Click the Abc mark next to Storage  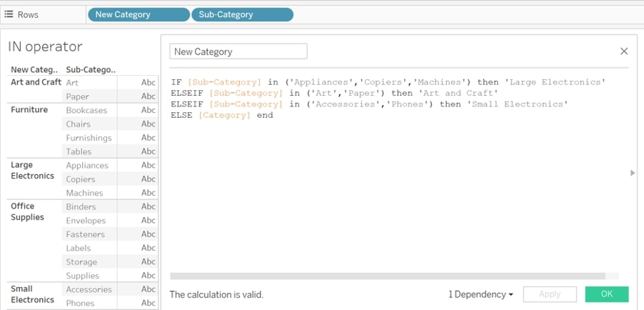click(149, 261)
